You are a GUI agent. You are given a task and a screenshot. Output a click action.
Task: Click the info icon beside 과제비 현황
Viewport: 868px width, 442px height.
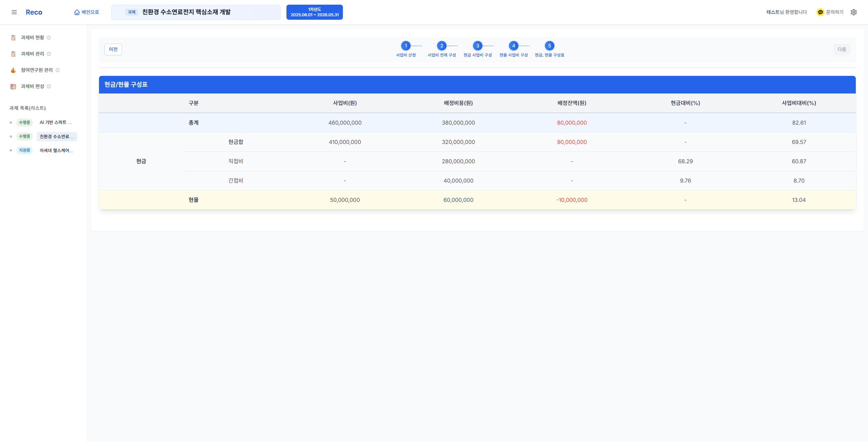49,38
